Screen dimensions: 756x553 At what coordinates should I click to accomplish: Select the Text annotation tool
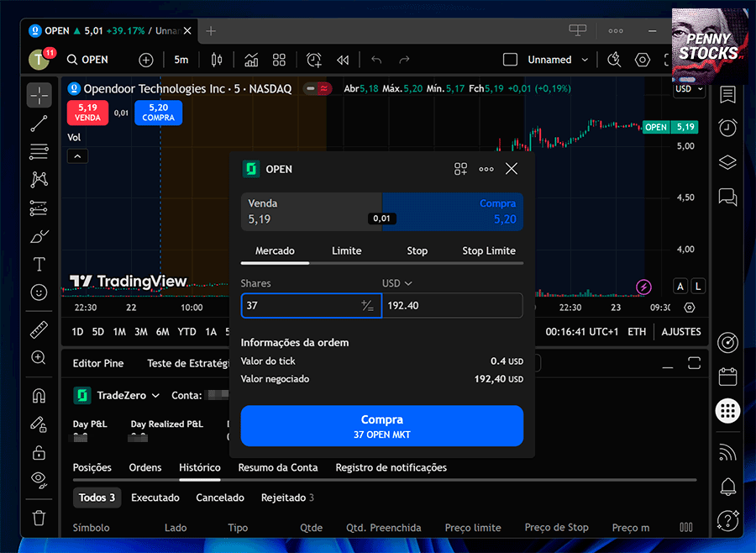coord(39,264)
